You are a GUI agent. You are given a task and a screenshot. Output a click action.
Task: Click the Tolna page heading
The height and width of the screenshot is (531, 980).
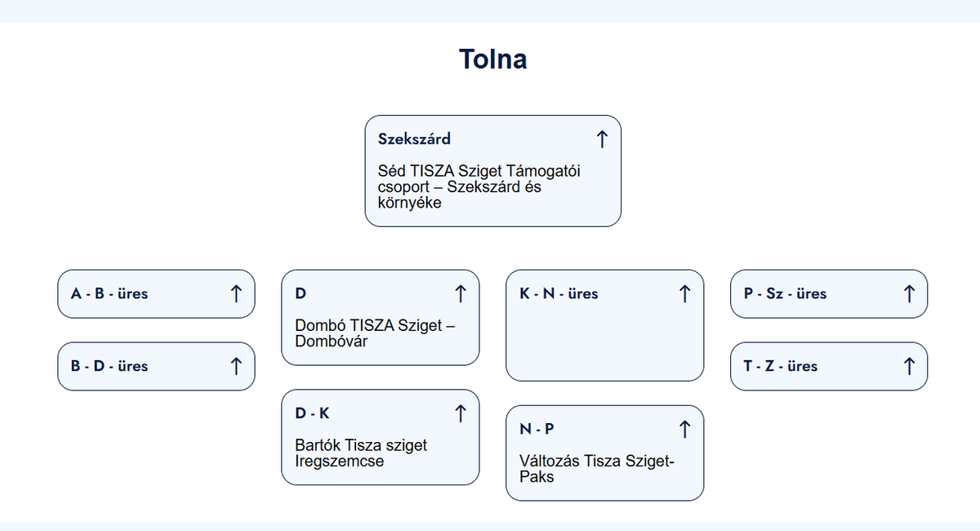(x=492, y=60)
